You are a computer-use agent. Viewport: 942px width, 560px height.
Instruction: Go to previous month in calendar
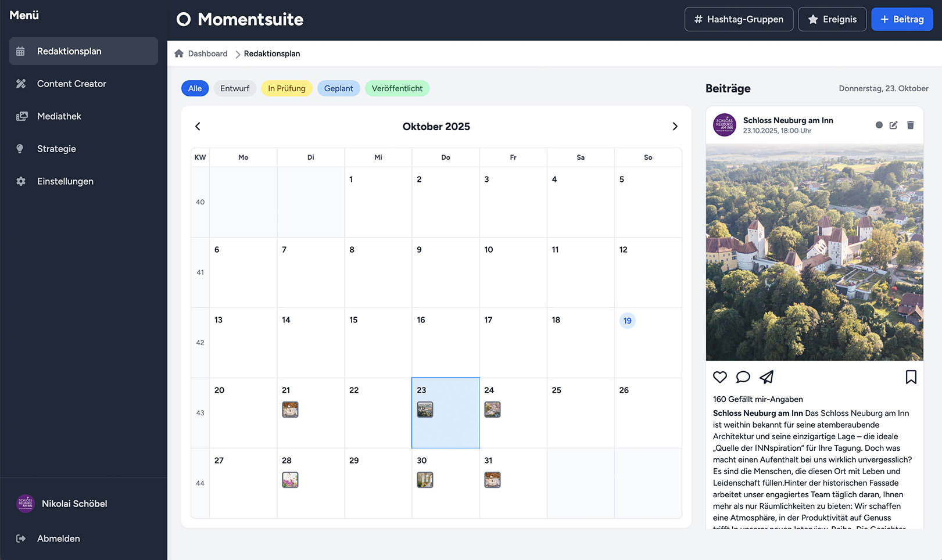[198, 127]
